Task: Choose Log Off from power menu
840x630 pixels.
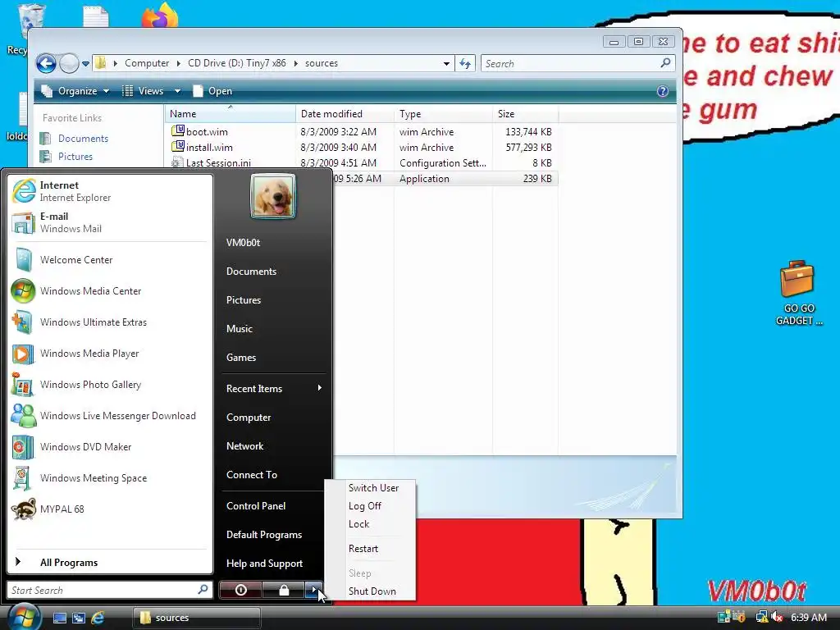Action: pos(365,505)
